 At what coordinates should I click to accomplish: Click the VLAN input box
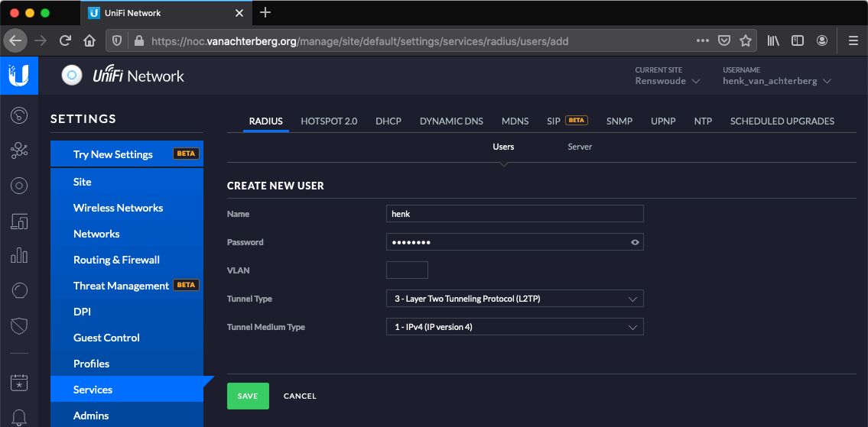tap(407, 270)
